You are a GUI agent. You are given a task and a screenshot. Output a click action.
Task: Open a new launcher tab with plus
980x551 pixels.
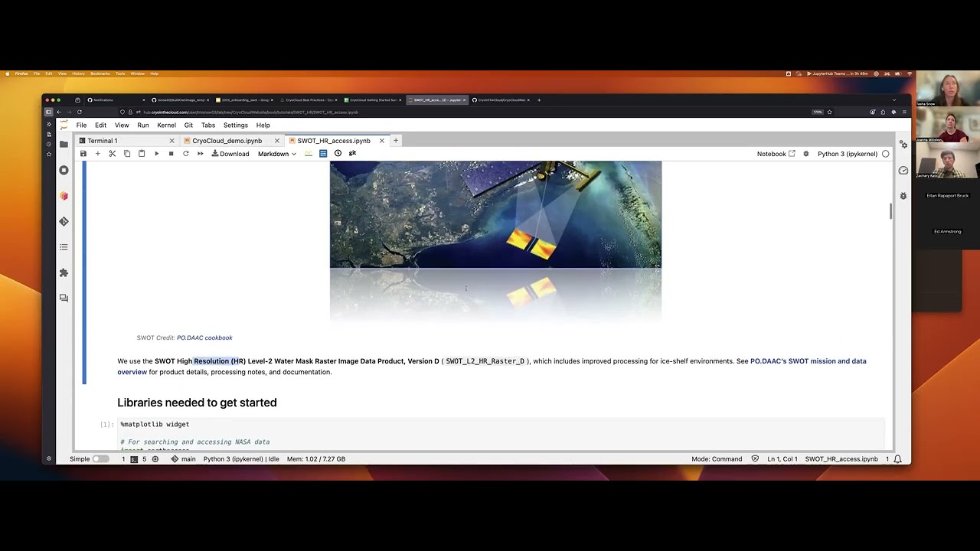[396, 140]
